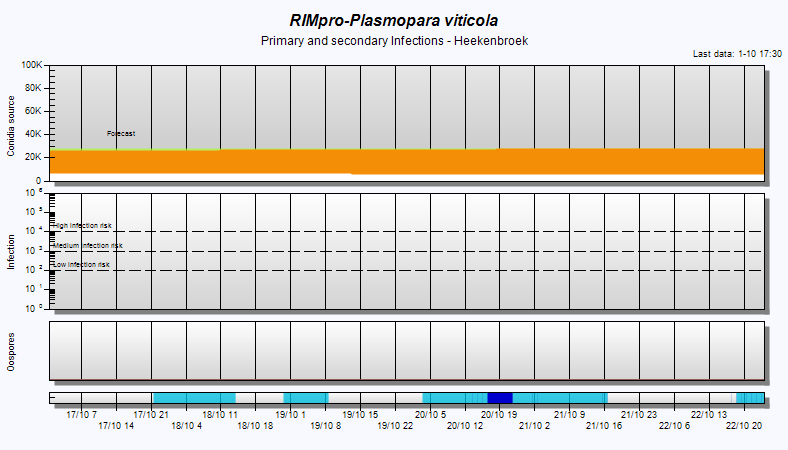
Task: Click the 'Primary and secondary Infections - Heekenbroek' subtitle
Action: (394, 41)
